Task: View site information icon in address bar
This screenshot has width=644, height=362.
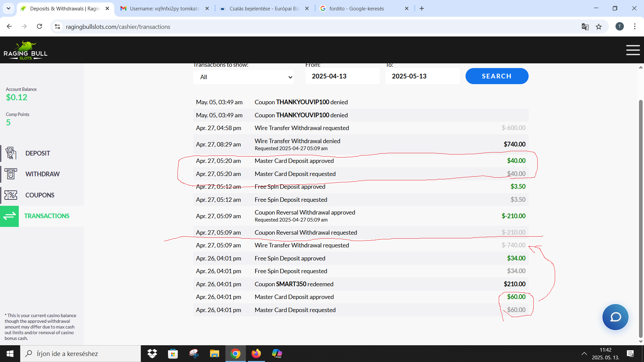Action: pyautogui.click(x=57, y=26)
